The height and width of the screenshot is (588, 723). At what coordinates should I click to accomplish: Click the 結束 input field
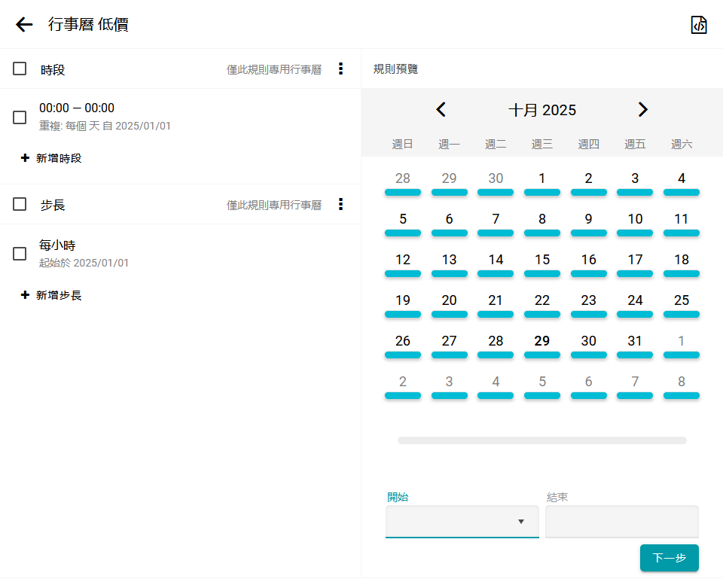tap(621, 522)
